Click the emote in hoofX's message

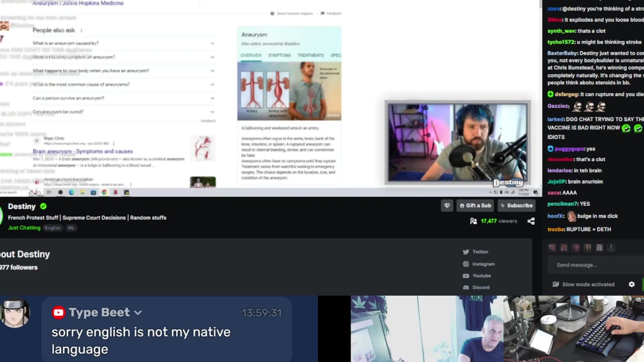(x=571, y=216)
